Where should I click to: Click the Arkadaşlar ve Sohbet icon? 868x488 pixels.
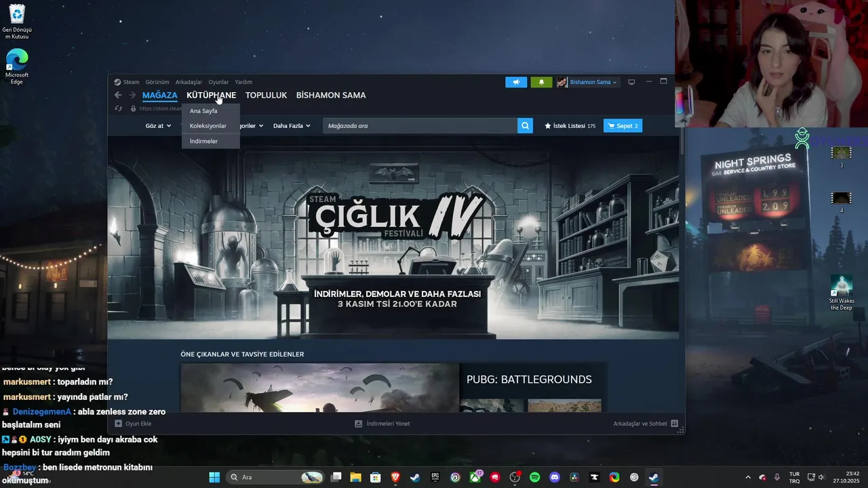(x=674, y=424)
